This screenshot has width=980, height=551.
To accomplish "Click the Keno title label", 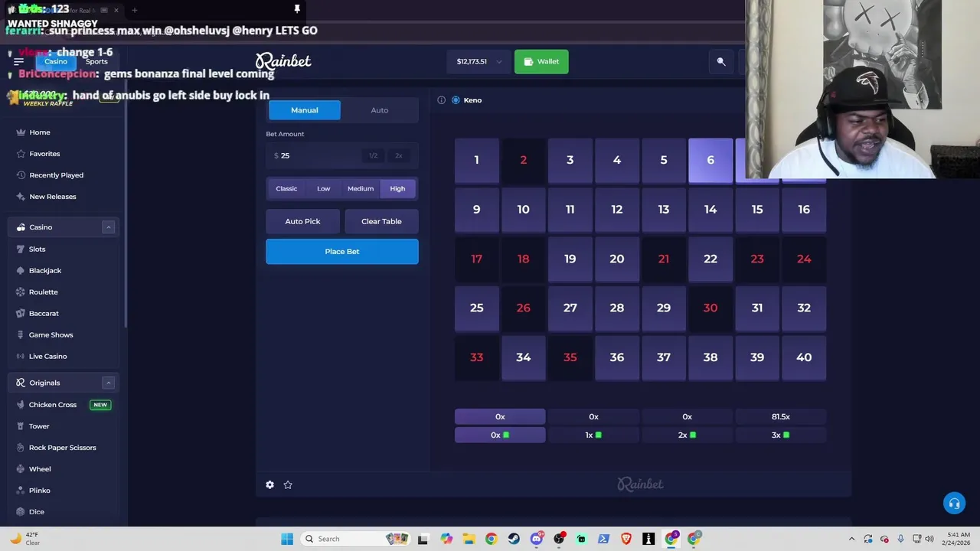I will coord(472,100).
